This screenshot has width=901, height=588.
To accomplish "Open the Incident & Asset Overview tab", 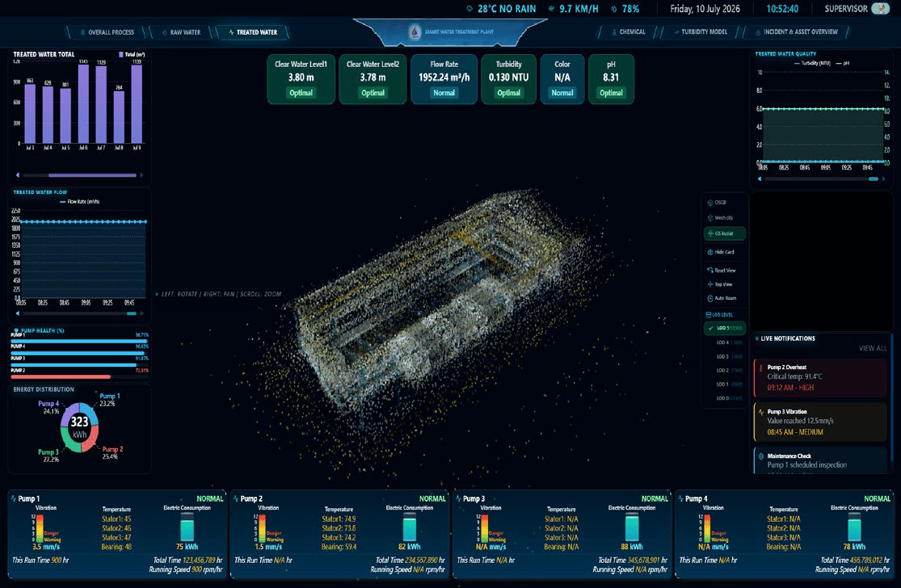I will pos(797,32).
